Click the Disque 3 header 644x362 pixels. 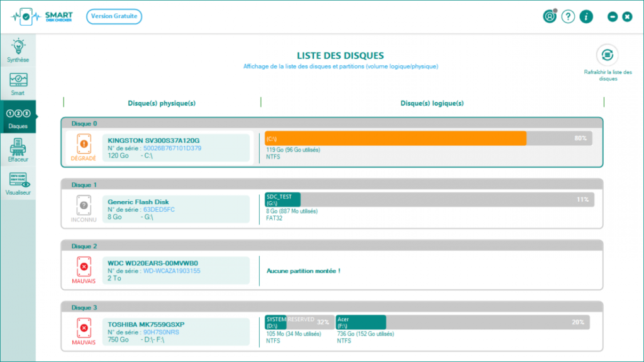332,307
